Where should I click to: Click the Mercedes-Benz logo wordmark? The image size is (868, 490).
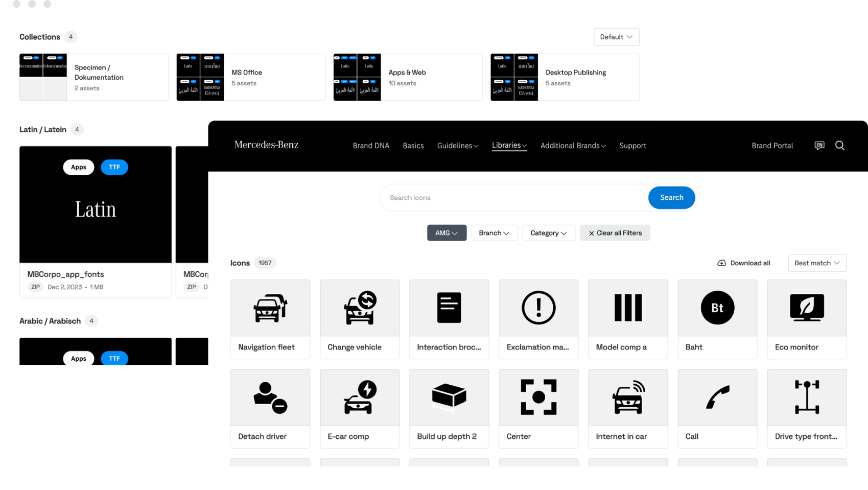(266, 145)
